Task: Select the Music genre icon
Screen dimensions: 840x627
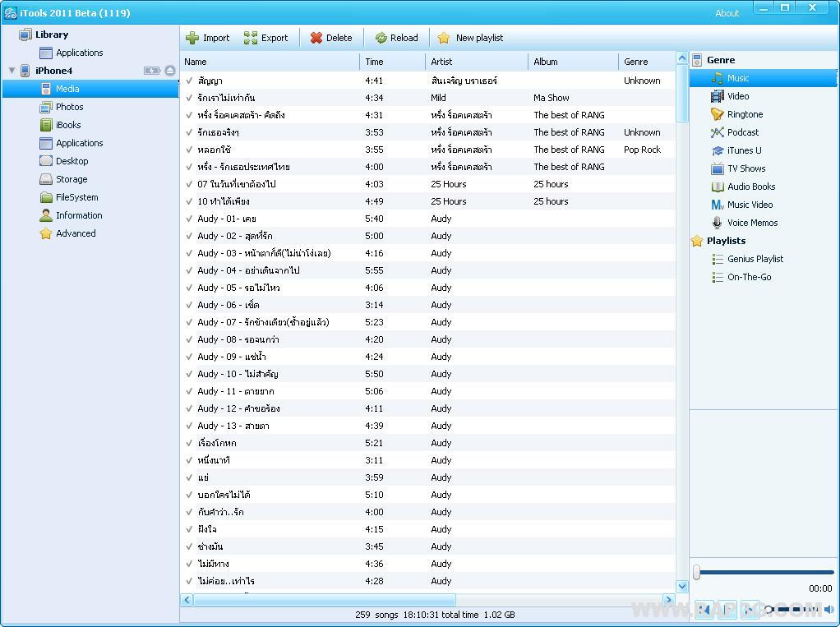Action: (718, 78)
